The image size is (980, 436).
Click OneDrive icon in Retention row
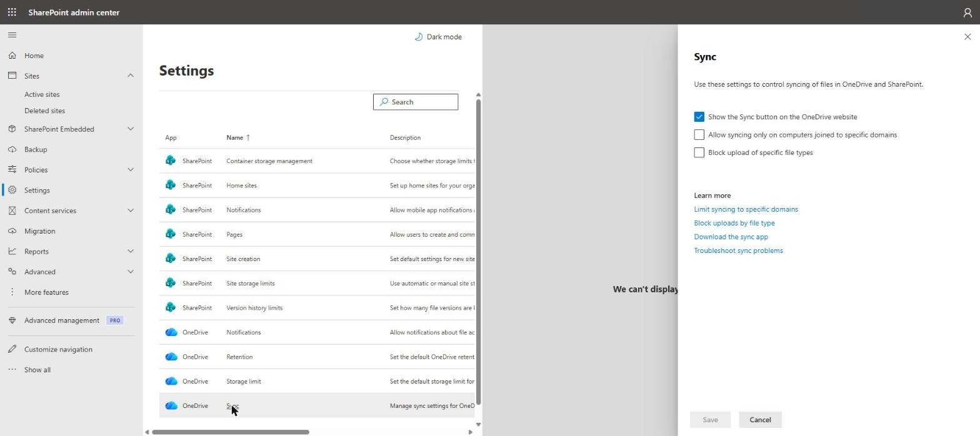tap(171, 357)
